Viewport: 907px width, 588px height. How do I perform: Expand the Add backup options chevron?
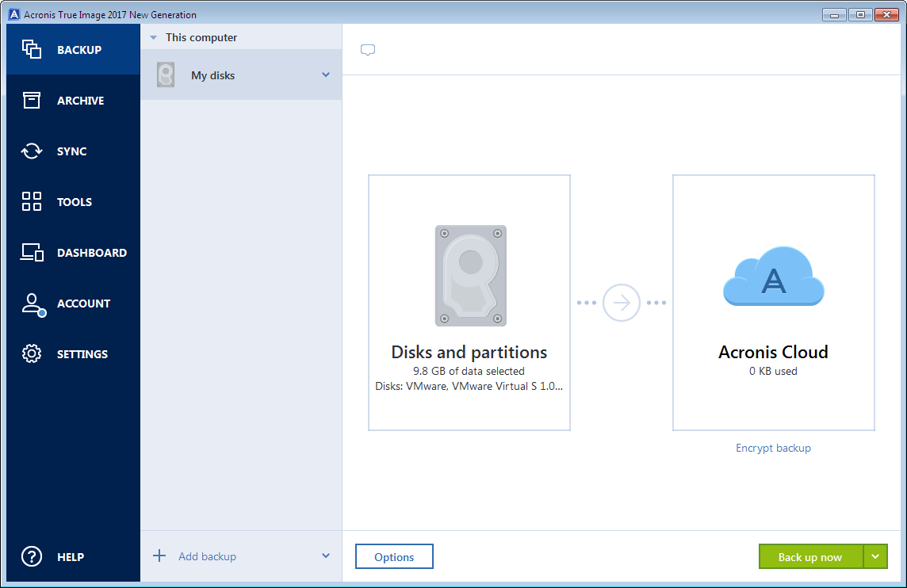pos(325,556)
